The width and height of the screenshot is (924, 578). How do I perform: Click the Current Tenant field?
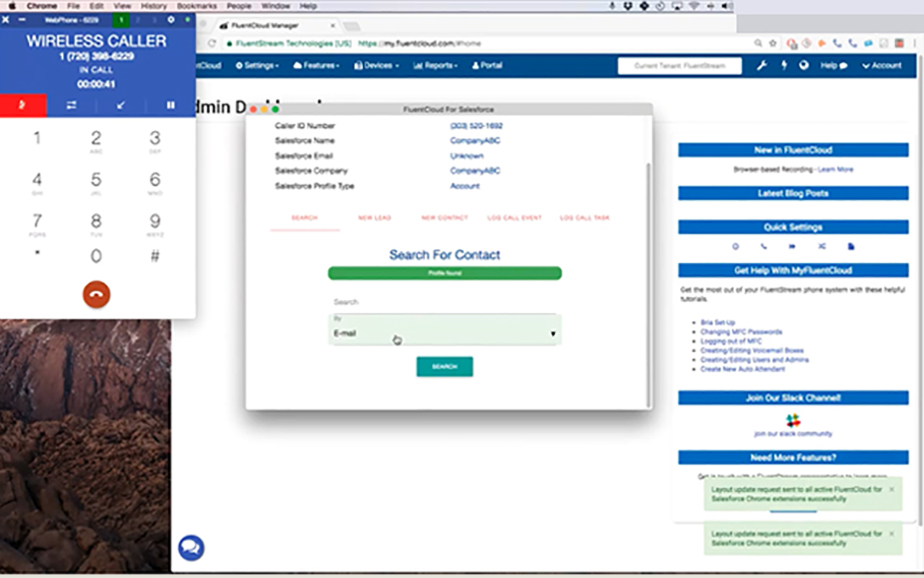click(x=680, y=66)
